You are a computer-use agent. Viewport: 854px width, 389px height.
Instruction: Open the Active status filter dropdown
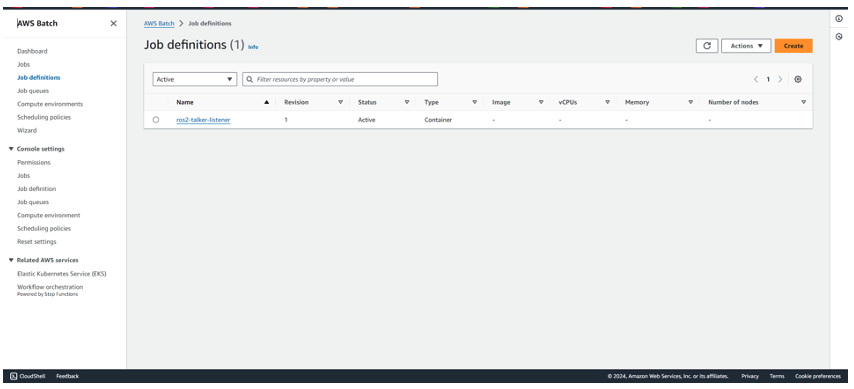pyautogui.click(x=195, y=79)
